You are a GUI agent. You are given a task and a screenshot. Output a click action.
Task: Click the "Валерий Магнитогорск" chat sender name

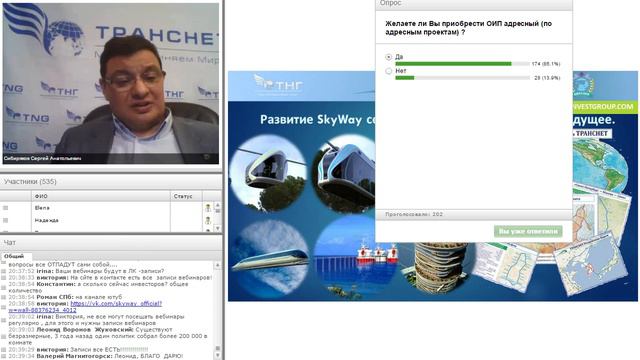coord(74,356)
